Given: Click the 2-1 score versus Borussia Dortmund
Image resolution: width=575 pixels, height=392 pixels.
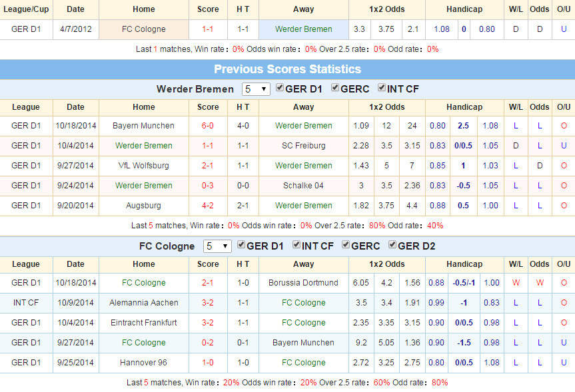Looking at the screenshot, I should coord(208,283).
